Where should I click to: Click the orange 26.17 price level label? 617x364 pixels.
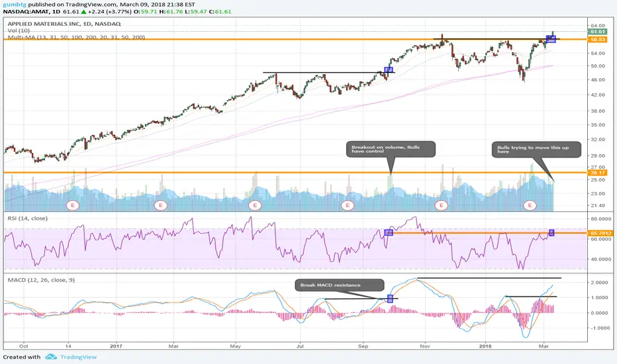[x=597, y=172]
